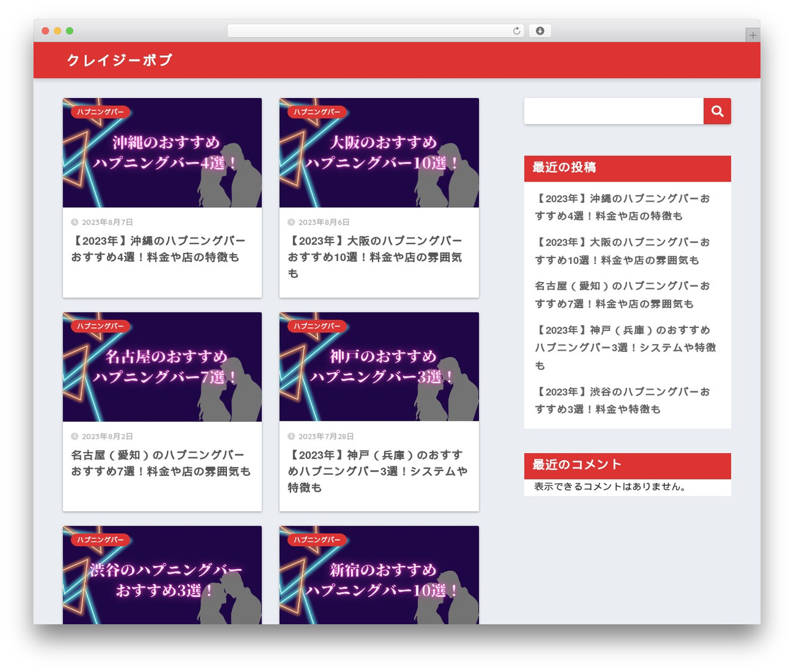Click the clock icon beside 2023年7月28日
The image size is (794, 672).
291,436
